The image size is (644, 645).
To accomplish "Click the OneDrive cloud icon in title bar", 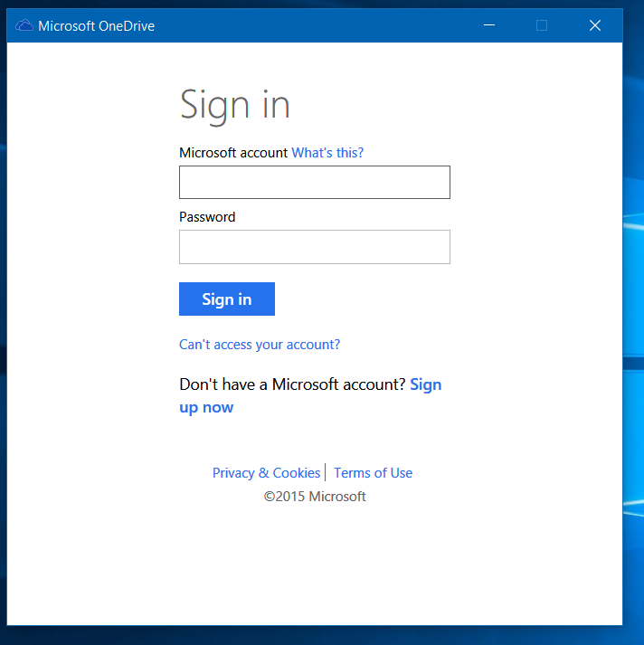I will click(24, 26).
